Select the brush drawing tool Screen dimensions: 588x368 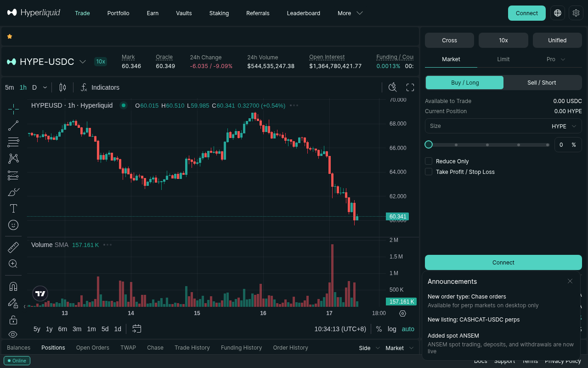[13, 192]
